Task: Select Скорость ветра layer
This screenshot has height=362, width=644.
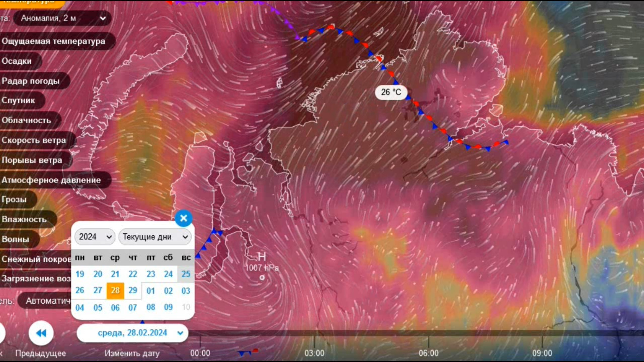Action: pyautogui.click(x=34, y=140)
